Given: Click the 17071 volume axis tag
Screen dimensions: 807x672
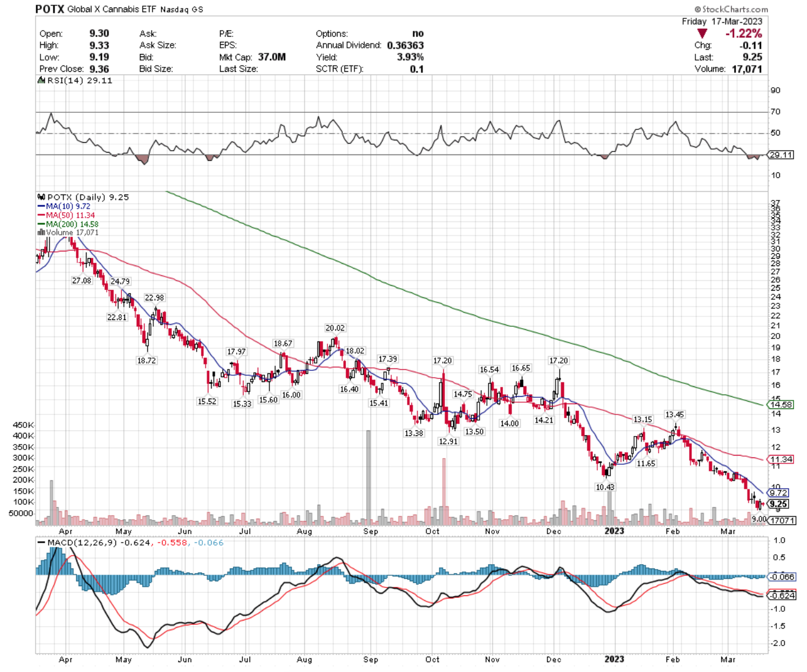Looking at the screenshot, I should [x=782, y=521].
